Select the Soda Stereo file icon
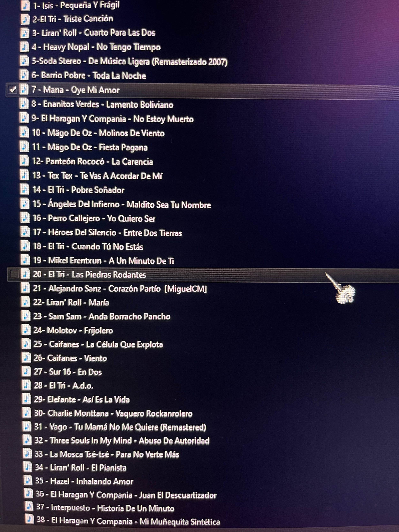 pos(24,61)
